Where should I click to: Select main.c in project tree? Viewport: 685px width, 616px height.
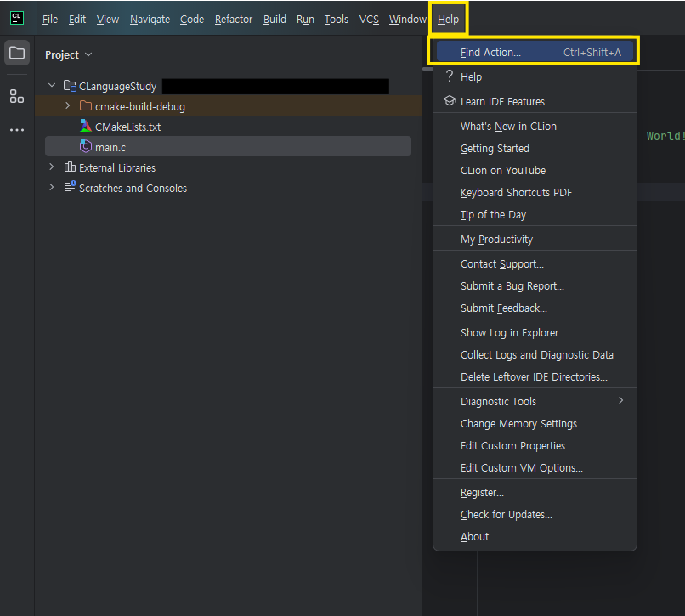[228, 146]
